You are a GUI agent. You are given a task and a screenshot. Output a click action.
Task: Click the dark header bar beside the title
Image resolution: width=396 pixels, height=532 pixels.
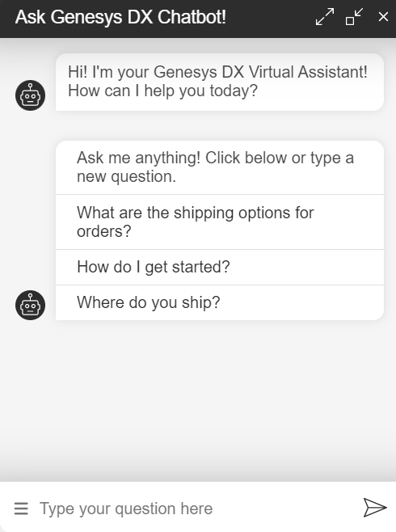coord(270,17)
